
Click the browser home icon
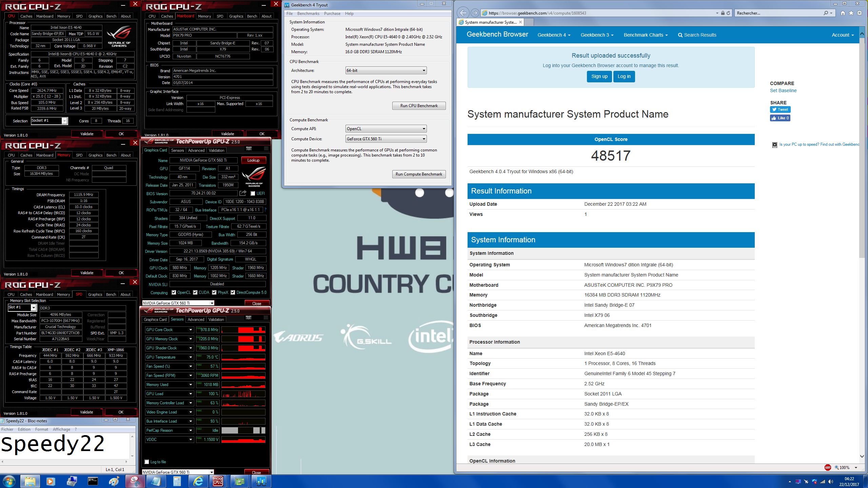(843, 13)
